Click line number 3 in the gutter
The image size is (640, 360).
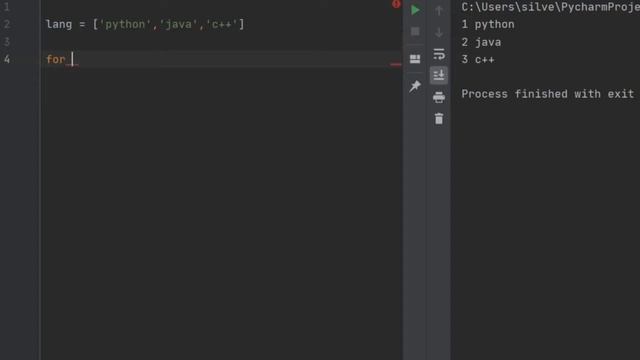click(x=7, y=42)
